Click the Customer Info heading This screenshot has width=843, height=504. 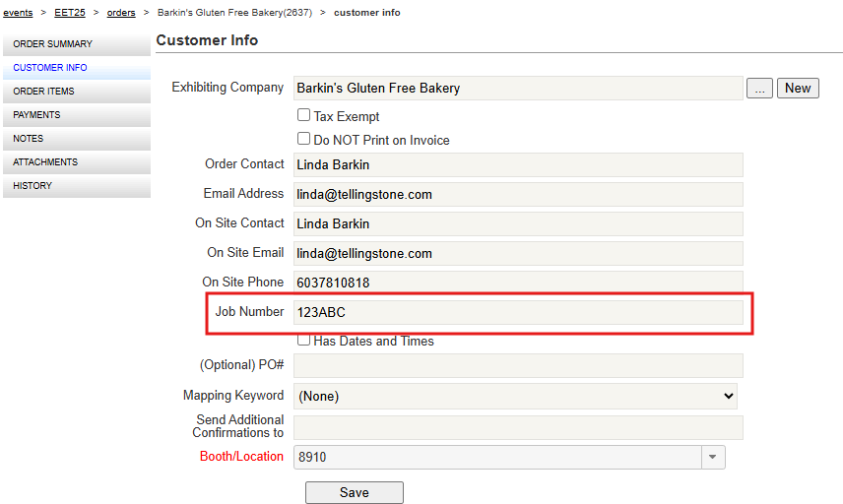(207, 40)
